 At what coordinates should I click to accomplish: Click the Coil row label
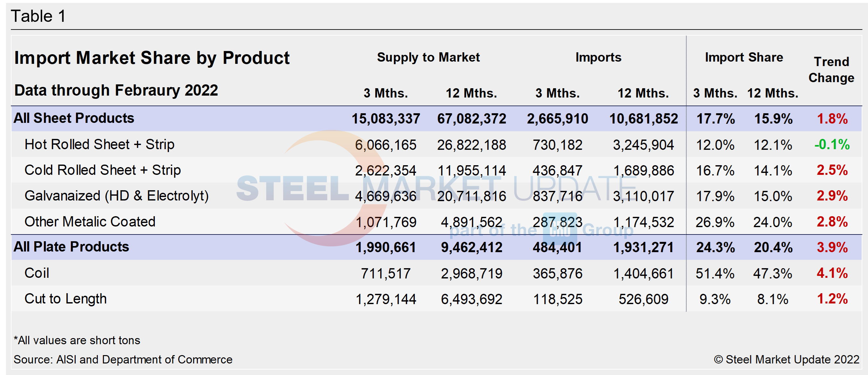click(37, 273)
